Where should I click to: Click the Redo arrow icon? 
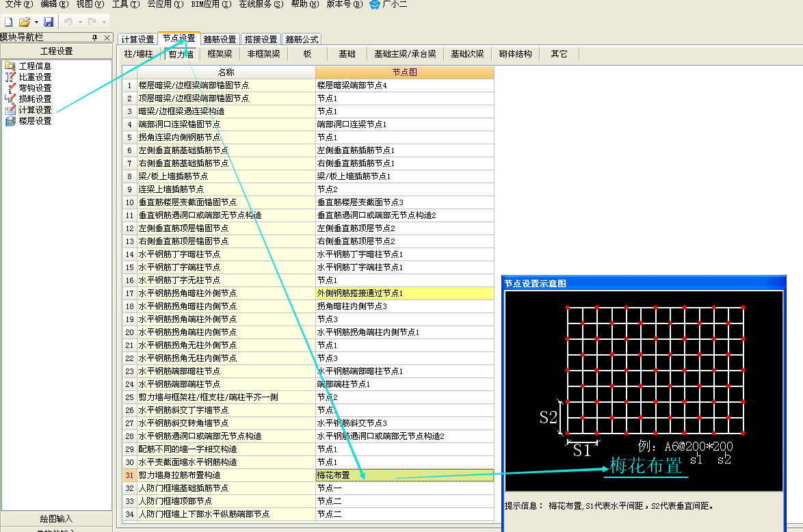pyautogui.click(x=92, y=22)
